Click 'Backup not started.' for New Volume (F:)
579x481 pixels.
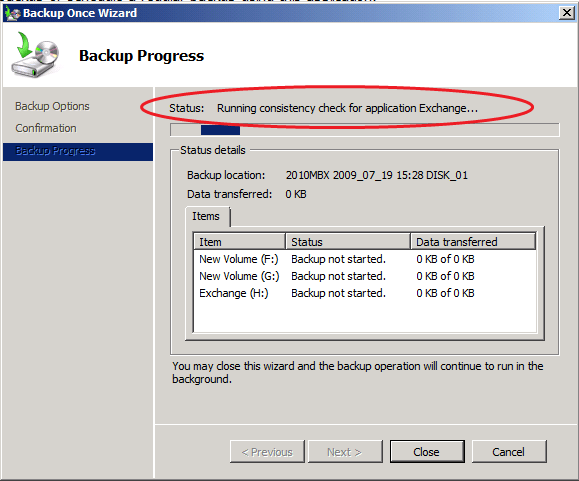(338, 259)
